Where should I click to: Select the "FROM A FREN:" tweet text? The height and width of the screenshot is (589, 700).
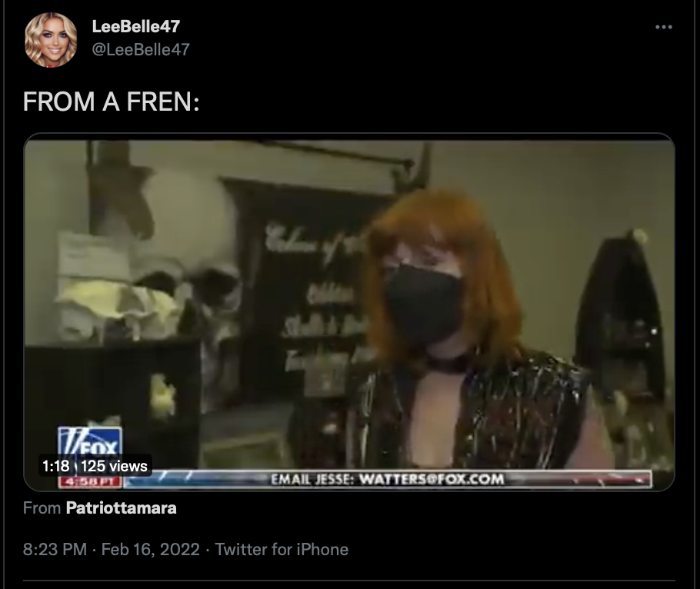(x=112, y=101)
